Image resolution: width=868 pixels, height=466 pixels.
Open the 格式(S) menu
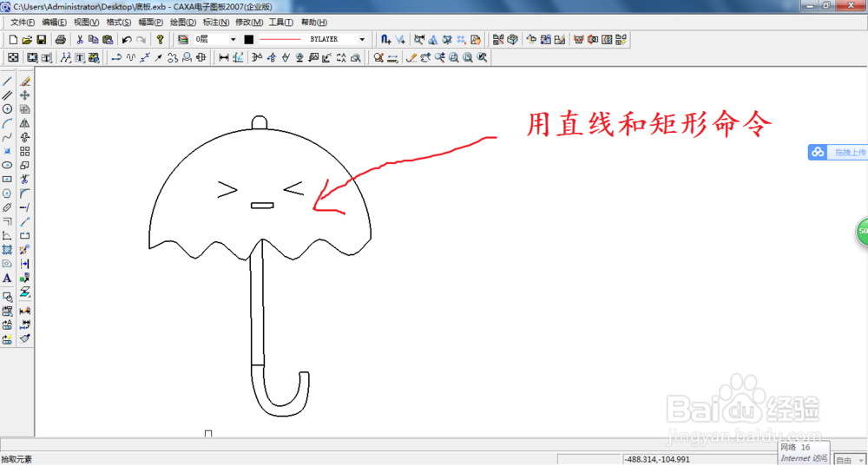[118, 23]
